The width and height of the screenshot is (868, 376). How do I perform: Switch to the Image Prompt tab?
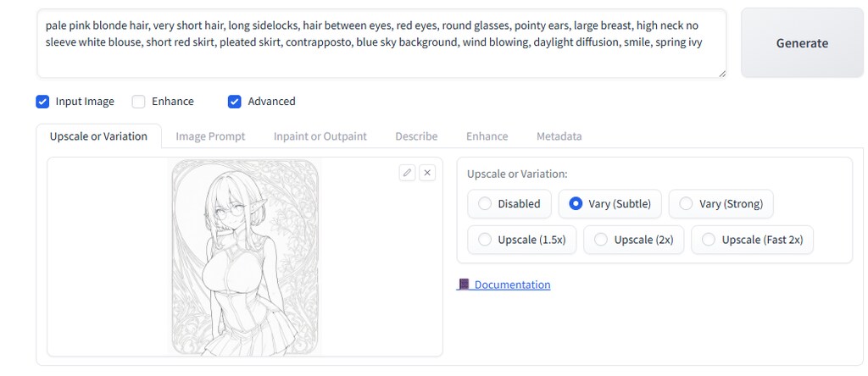(210, 136)
